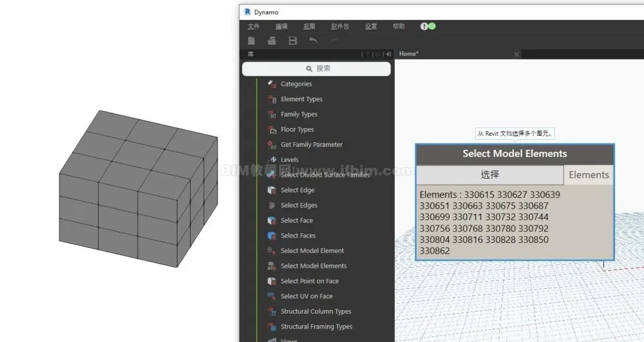Close the Home* tab with X

(x=516, y=54)
